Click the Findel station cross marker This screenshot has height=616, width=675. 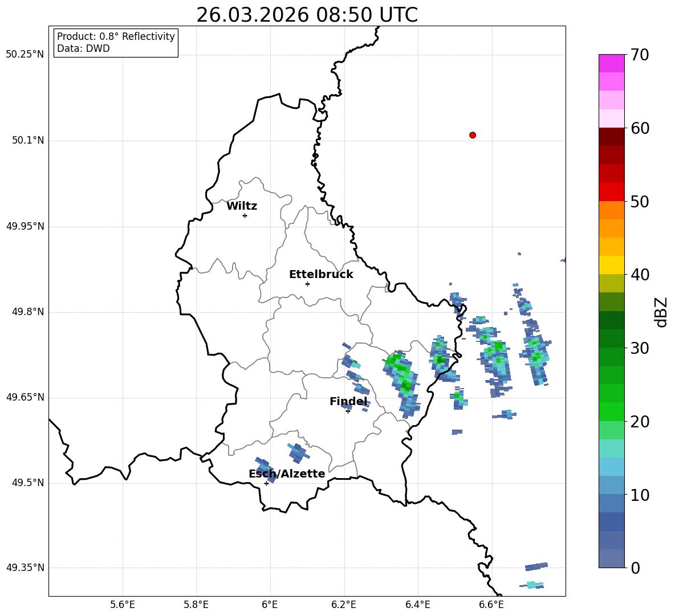coord(348,411)
